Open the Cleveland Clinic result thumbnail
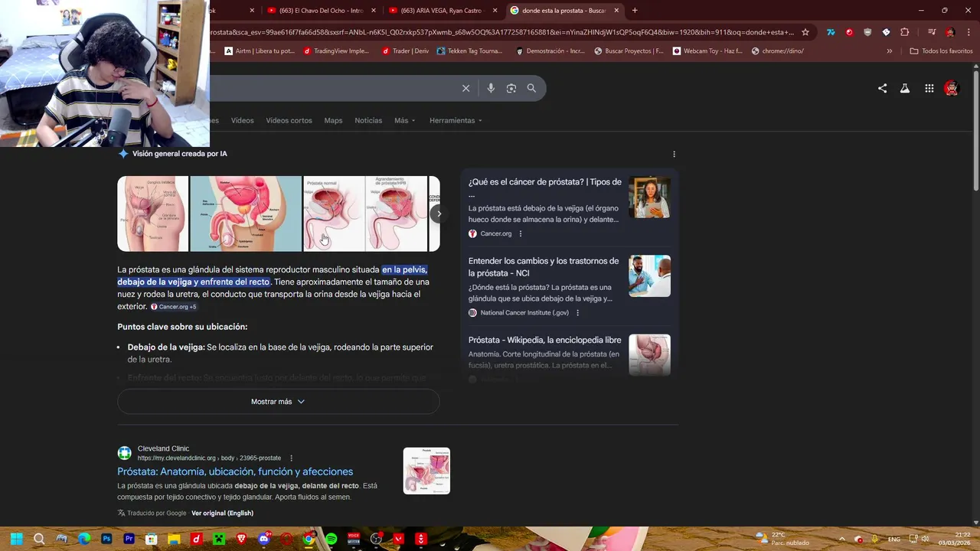 (x=426, y=471)
